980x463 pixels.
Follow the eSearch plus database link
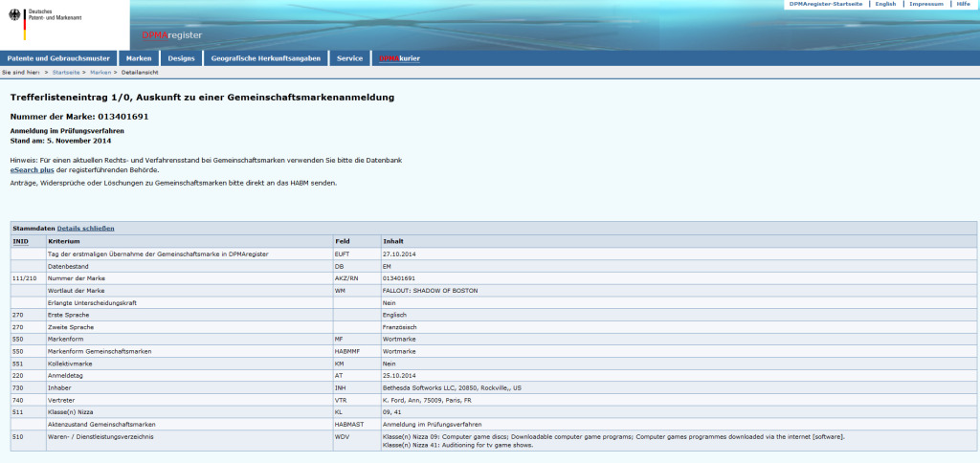click(35, 169)
